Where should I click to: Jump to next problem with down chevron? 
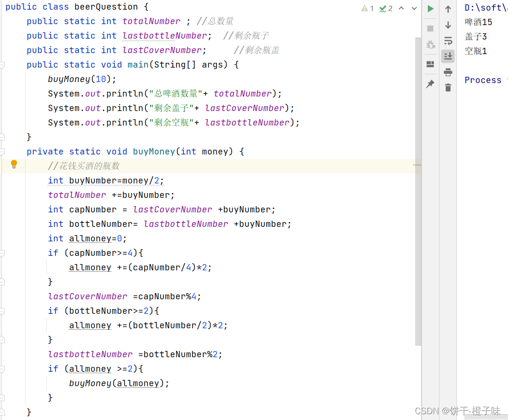tap(414, 8)
